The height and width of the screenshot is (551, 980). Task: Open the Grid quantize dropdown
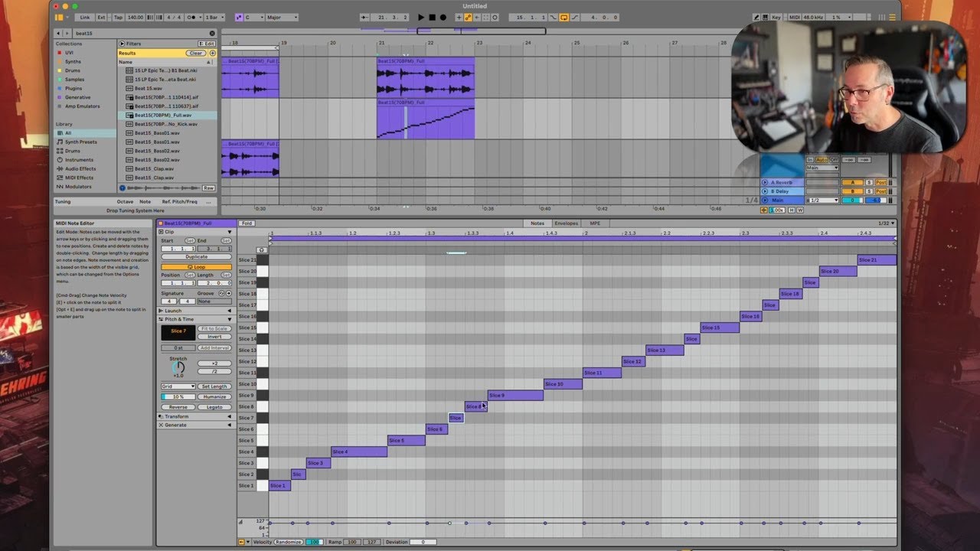pos(178,386)
